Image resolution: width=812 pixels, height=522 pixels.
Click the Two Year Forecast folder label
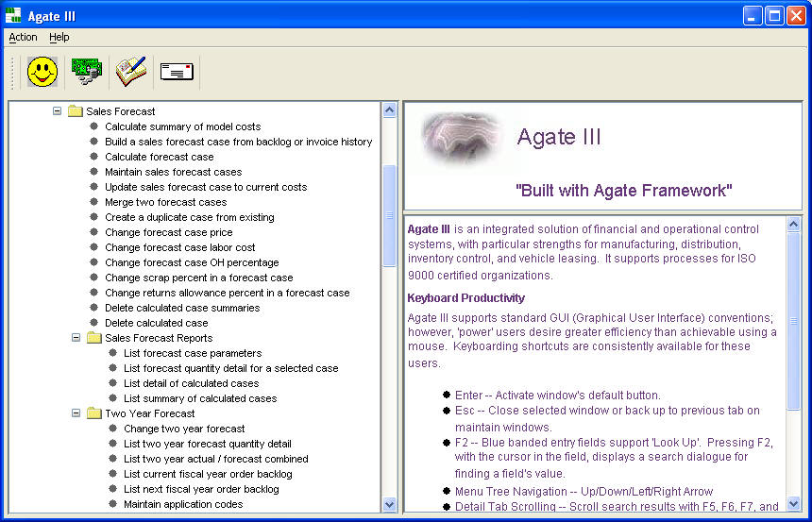tap(150, 413)
